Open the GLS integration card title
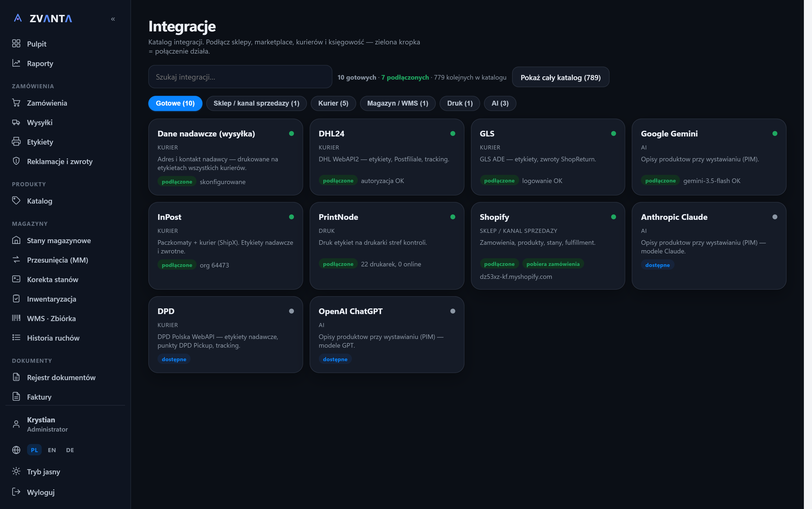812x509 pixels. pyautogui.click(x=487, y=134)
